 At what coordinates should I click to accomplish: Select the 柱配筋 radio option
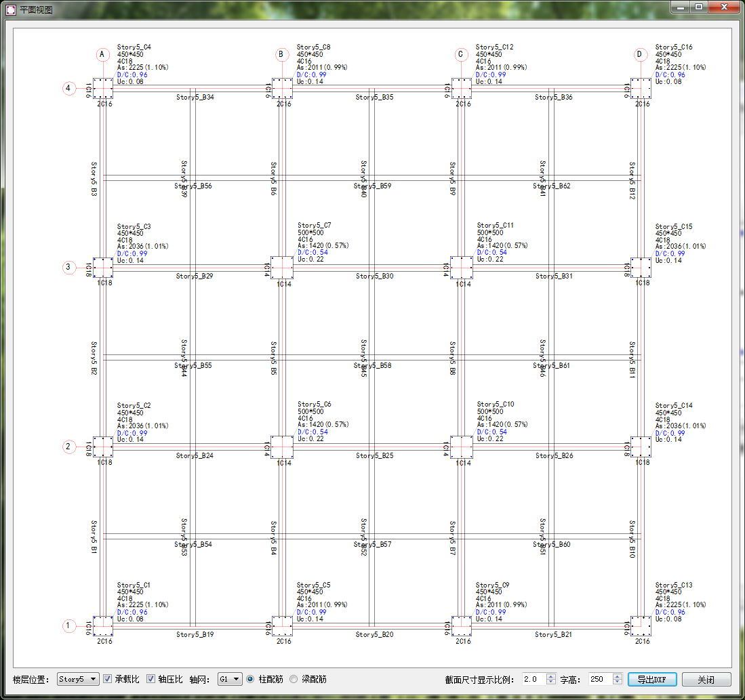[250, 679]
